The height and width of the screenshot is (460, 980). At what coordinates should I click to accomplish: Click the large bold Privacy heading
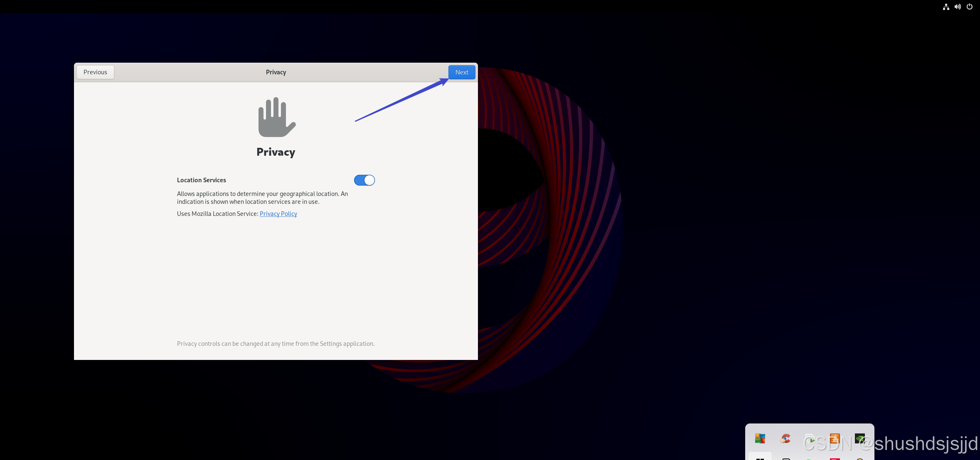click(276, 152)
